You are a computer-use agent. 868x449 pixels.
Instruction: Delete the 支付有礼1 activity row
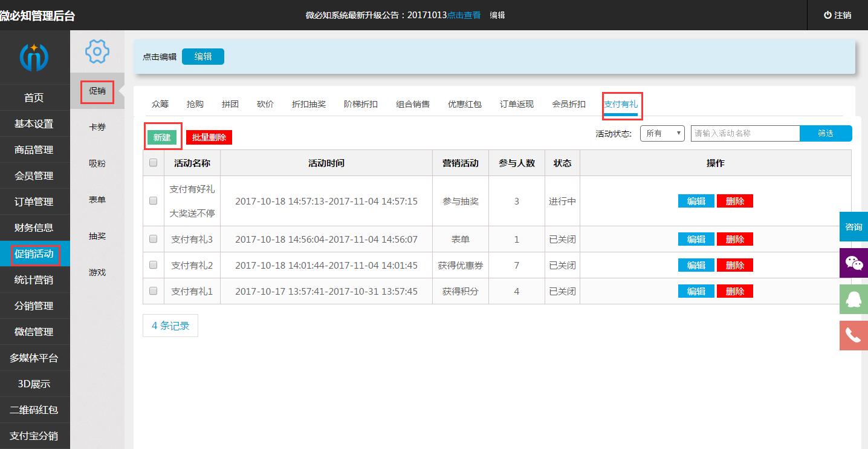pos(734,291)
